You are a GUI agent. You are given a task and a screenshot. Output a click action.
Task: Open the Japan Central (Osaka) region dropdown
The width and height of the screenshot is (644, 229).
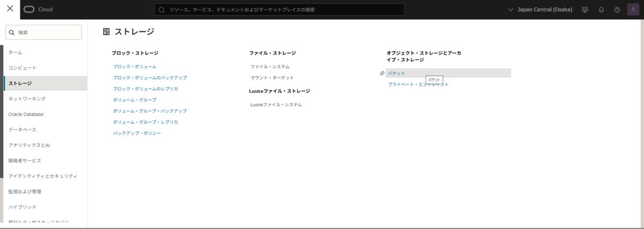click(x=540, y=10)
